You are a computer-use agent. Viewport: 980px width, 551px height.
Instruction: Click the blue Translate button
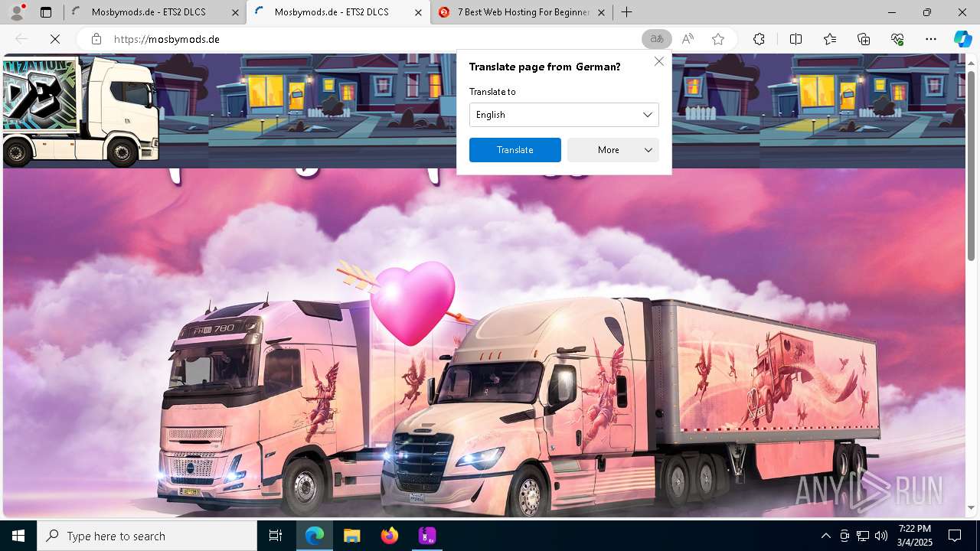[x=514, y=150]
